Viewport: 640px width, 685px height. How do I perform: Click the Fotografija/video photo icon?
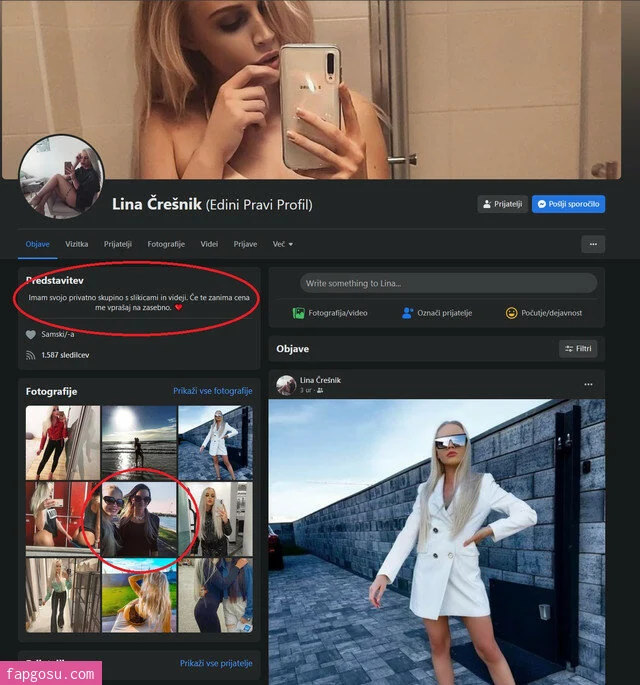coord(298,313)
